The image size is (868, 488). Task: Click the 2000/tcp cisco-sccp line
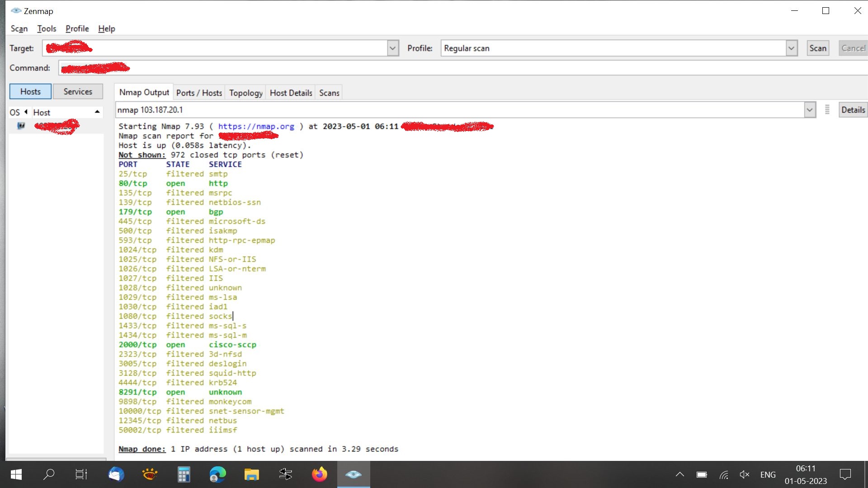[188, 345]
